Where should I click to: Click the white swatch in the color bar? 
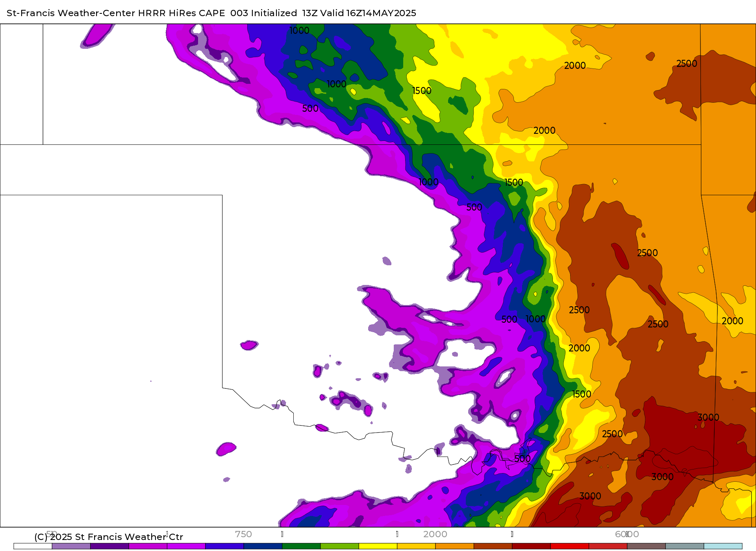[33, 546]
